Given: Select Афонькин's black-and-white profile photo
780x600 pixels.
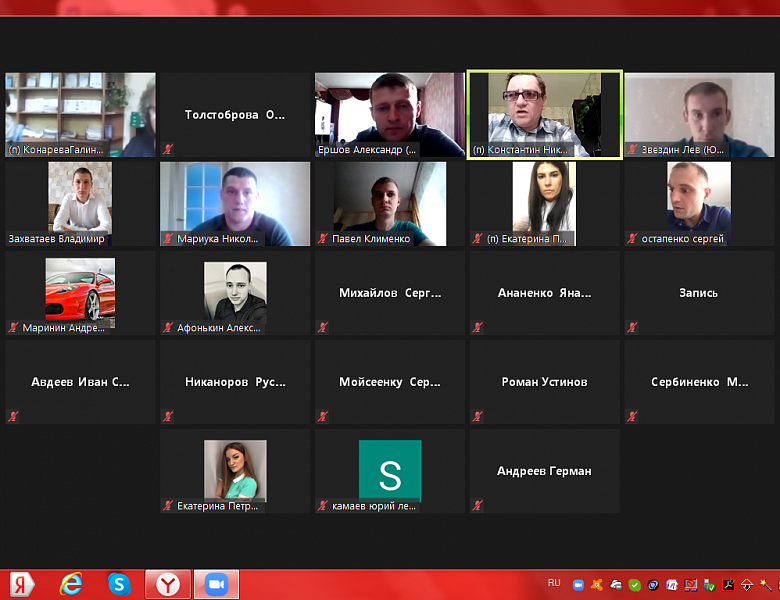Looking at the screenshot, I should coord(235,292).
